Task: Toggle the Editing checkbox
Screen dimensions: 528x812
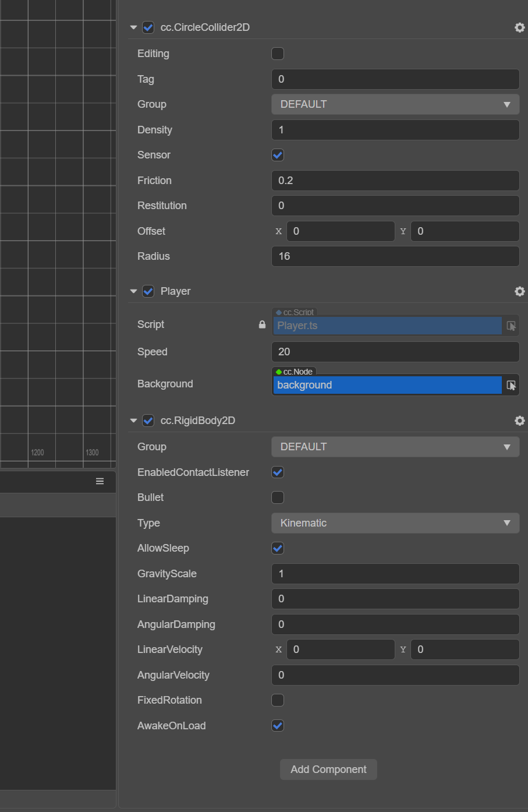Action: pyautogui.click(x=278, y=54)
